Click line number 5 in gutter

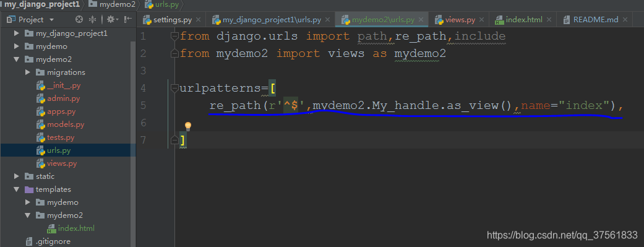(143, 106)
